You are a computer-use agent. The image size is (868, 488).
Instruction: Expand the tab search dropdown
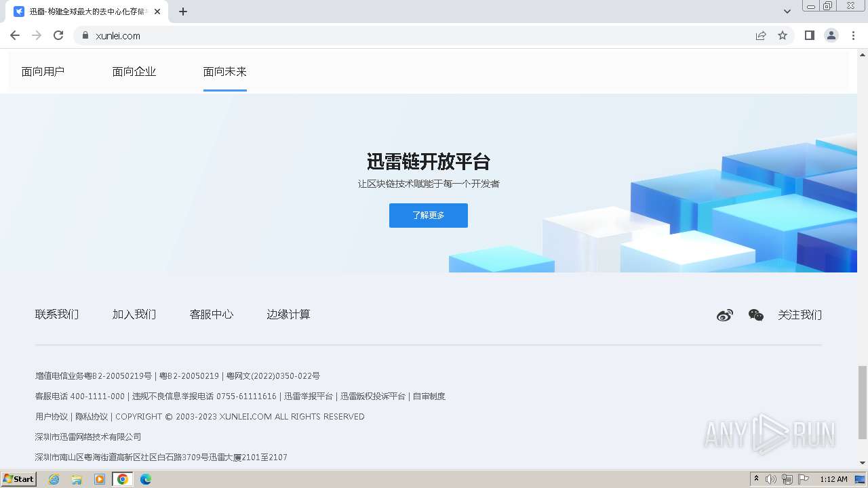click(x=787, y=12)
